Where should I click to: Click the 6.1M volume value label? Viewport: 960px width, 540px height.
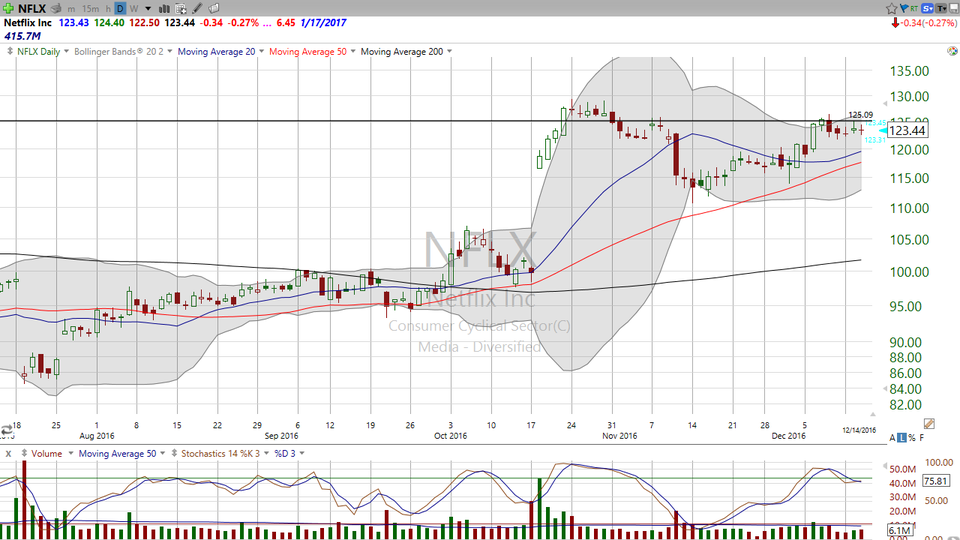pyautogui.click(x=899, y=530)
